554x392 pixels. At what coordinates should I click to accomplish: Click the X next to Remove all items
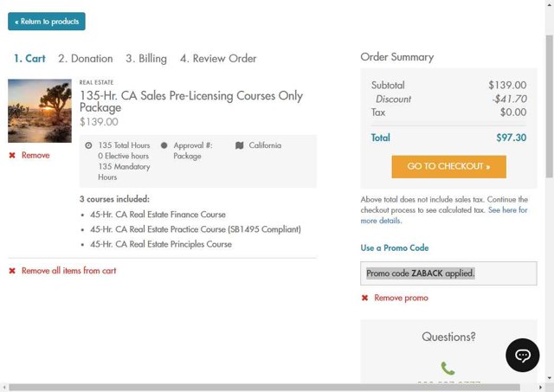tap(12, 271)
